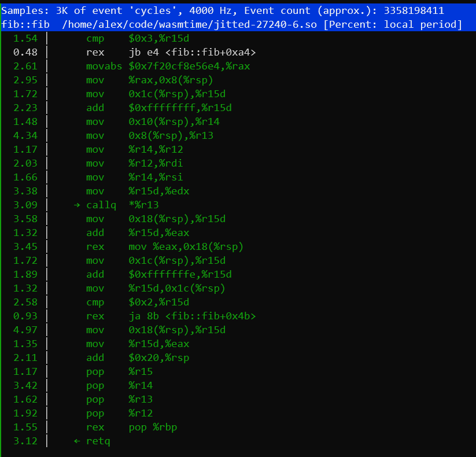Select the callq *%r13 instruction
The height and width of the screenshot is (457, 476).
pyautogui.click(x=122, y=205)
